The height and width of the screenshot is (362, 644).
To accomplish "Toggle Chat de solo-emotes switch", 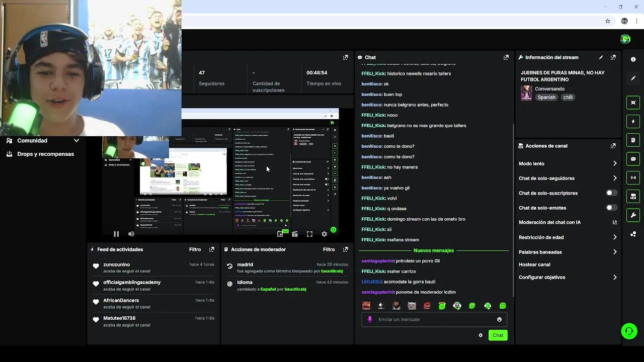I will (x=611, y=208).
